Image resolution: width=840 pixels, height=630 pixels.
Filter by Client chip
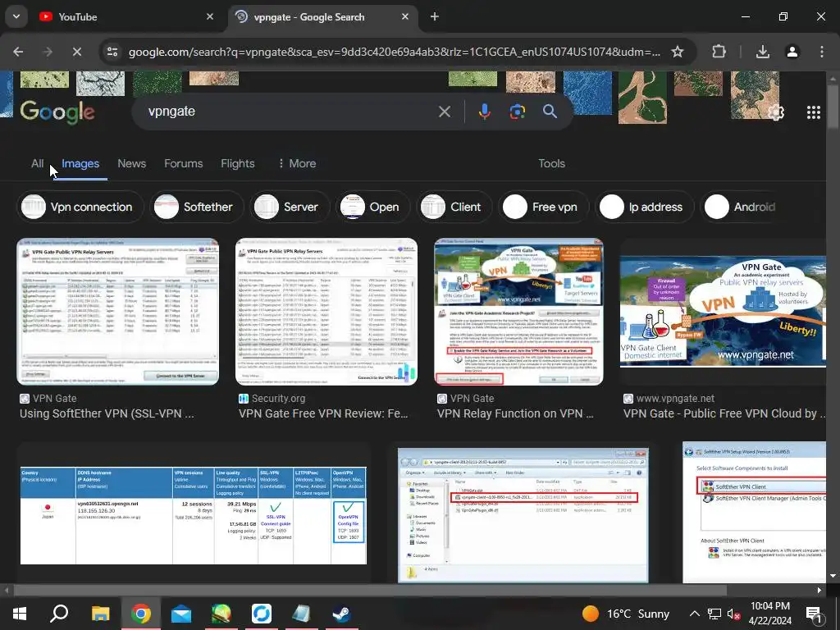click(454, 207)
